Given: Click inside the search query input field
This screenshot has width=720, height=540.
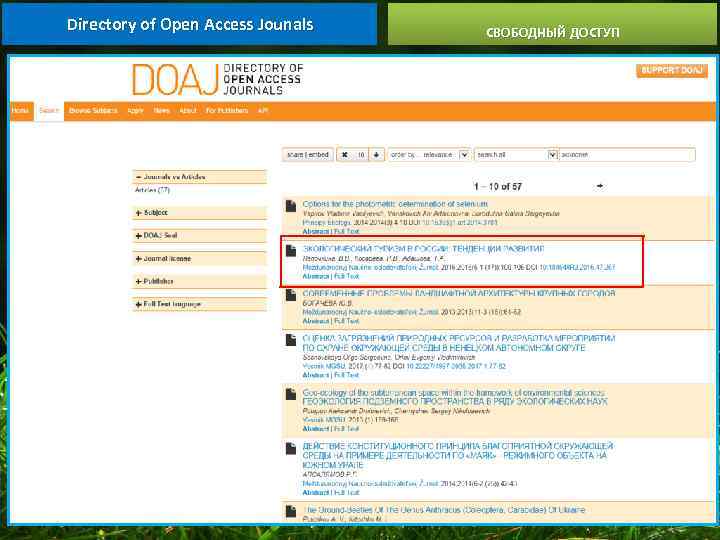Looking at the screenshot, I should (627, 155).
